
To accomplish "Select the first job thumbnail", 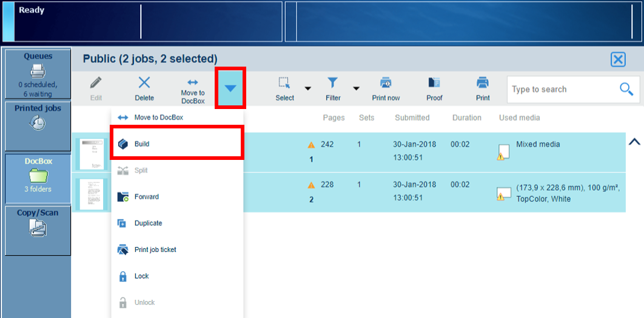I will coord(92,154).
